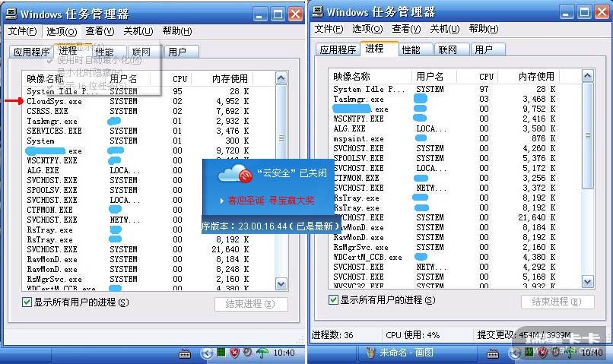Open 文件 menu in right Task Manager
Screen dimensions: 613x364
pos(329,29)
